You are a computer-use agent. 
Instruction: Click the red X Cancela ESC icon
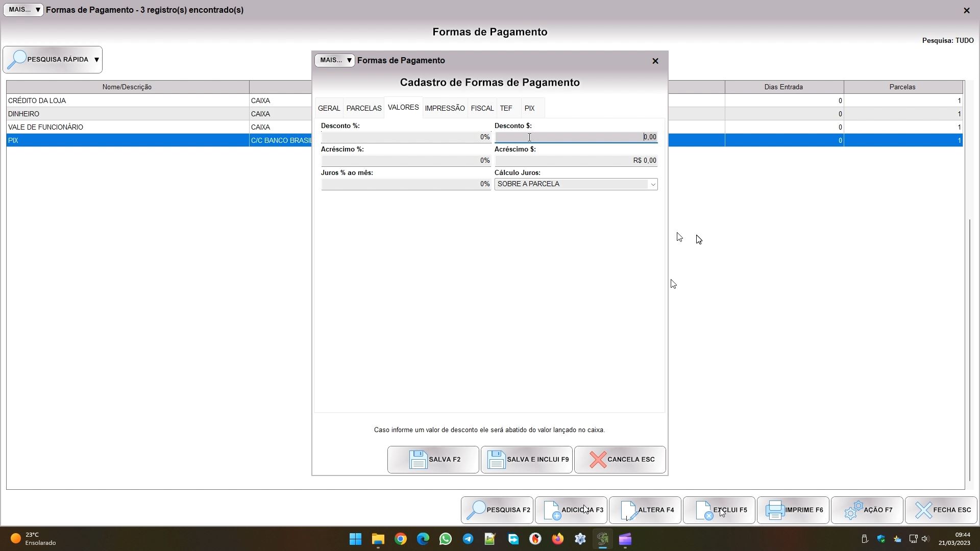[x=598, y=460]
